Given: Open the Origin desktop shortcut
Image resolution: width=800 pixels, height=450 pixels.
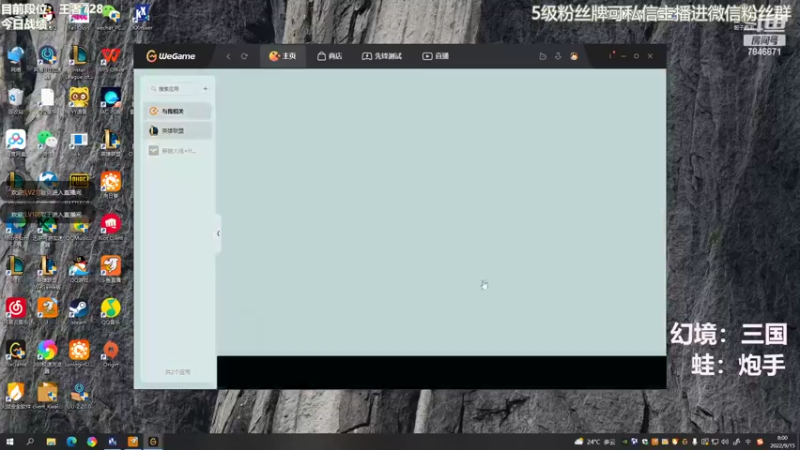Looking at the screenshot, I should (111, 353).
